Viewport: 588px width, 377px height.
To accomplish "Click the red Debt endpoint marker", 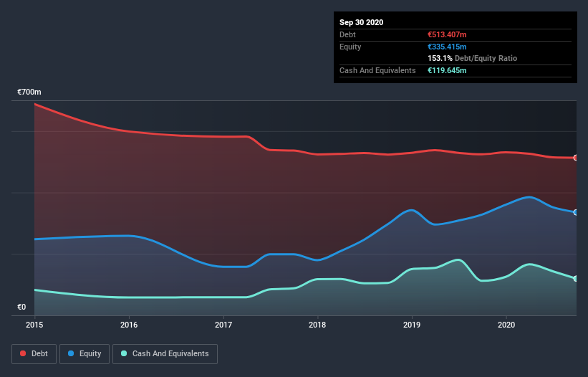I will pyautogui.click(x=576, y=158).
